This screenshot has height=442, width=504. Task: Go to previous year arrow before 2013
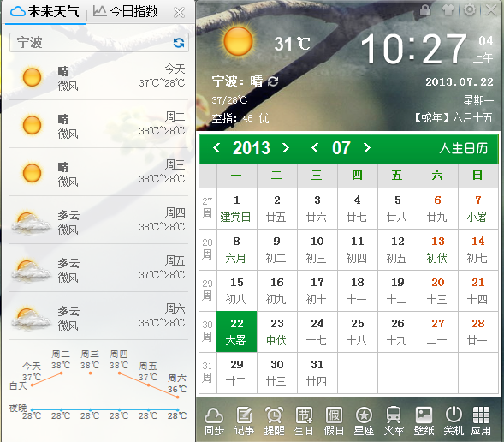click(x=216, y=148)
